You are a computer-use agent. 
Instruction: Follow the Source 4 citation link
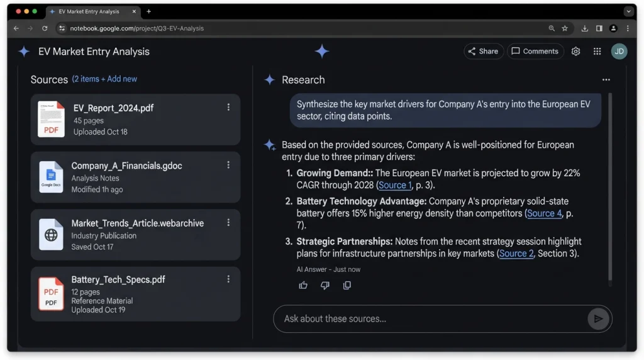tap(544, 213)
